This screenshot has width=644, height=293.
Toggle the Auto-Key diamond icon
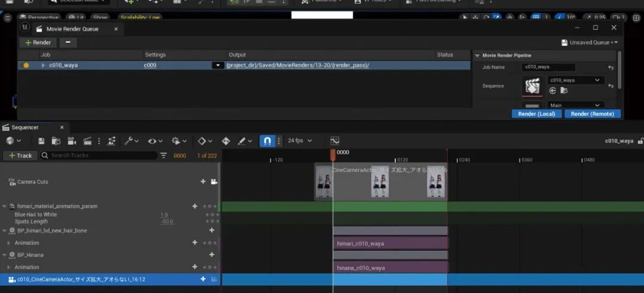click(226, 141)
